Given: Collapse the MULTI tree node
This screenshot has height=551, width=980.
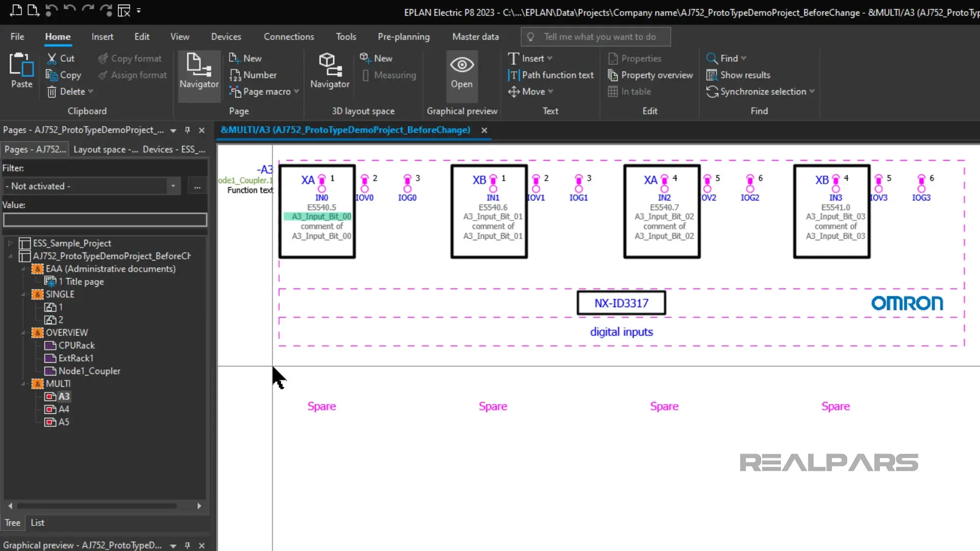Looking at the screenshot, I should 23,384.
